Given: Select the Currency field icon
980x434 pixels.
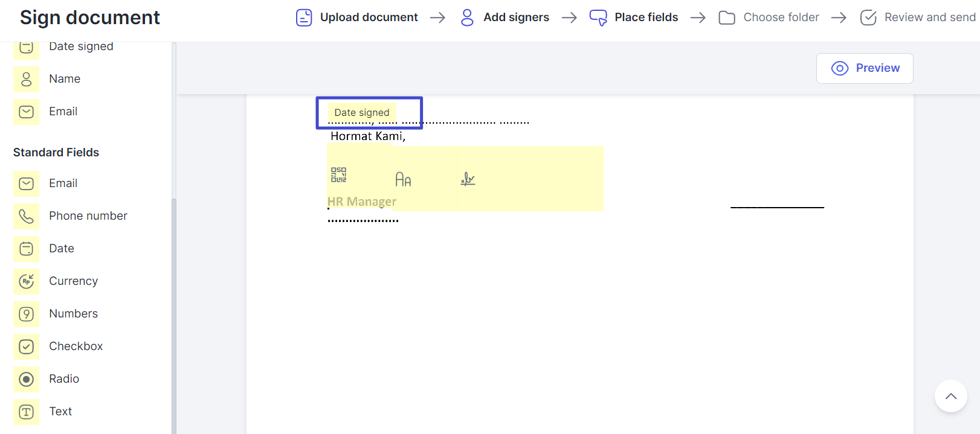Looking at the screenshot, I should (x=27, y=281).
